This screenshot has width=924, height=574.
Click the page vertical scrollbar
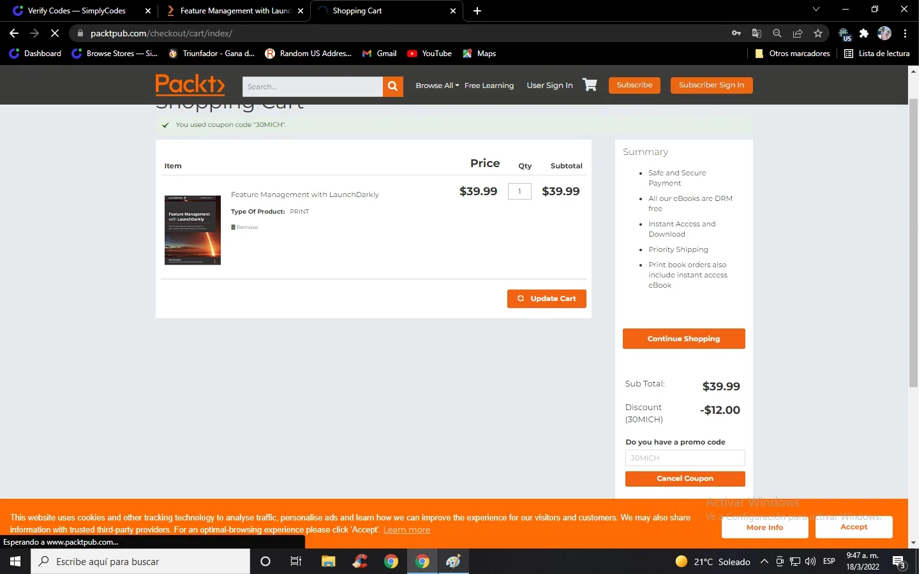coord(913,242)
